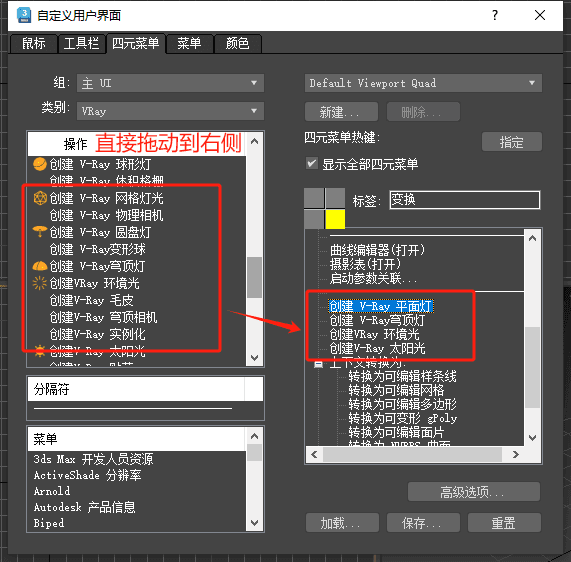Select 转换为可编辑网格 tree item
Viewport: 571px width, 562px height.
(x=396, y=390)
